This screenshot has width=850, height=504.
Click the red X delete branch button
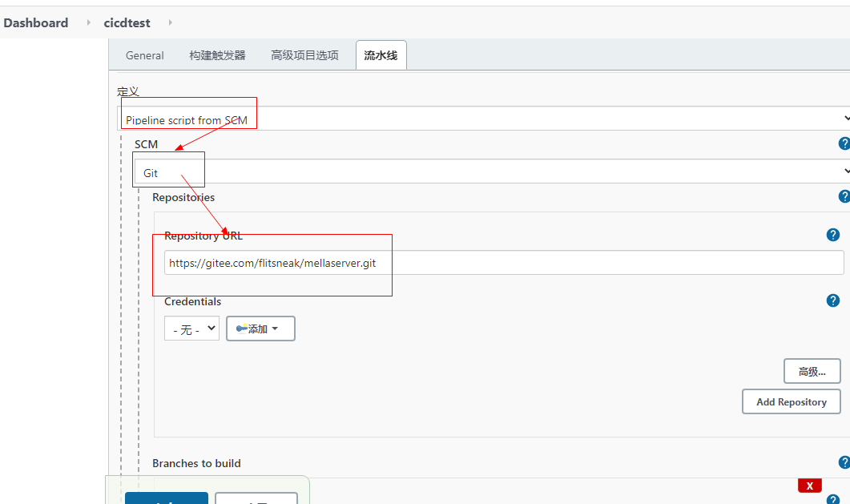coord(809,486)
